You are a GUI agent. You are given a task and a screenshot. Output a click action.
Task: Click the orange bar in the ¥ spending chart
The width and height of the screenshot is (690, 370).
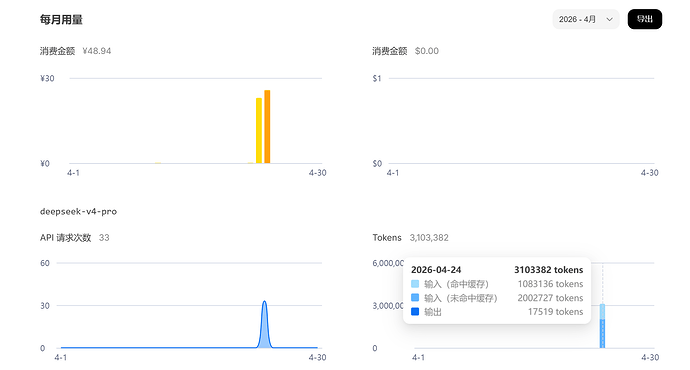(267, 127)
